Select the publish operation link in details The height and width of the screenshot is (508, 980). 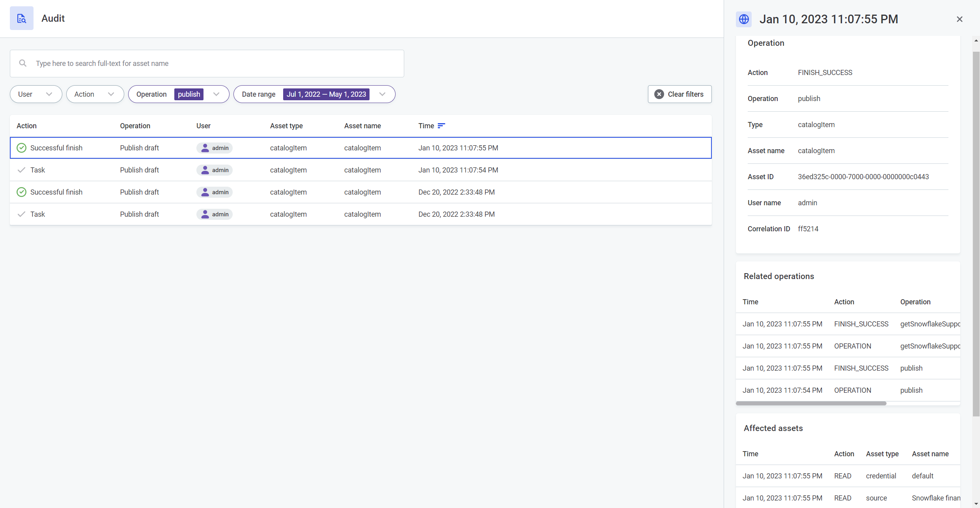pyautogui.click(x=809, y=99)
